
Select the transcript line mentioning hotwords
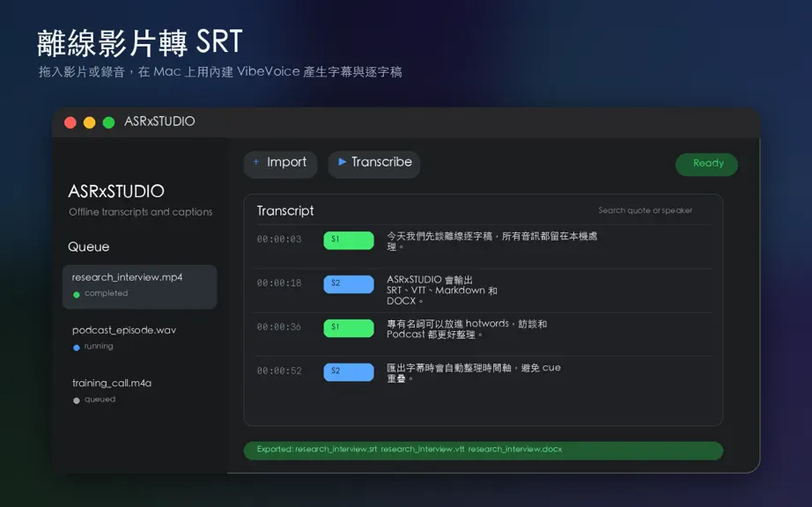click(467, 329)
